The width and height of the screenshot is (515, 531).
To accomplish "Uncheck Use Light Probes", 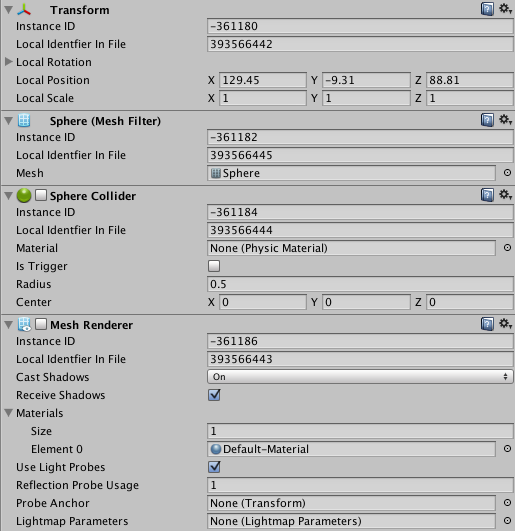I will [x=214, y=467].
